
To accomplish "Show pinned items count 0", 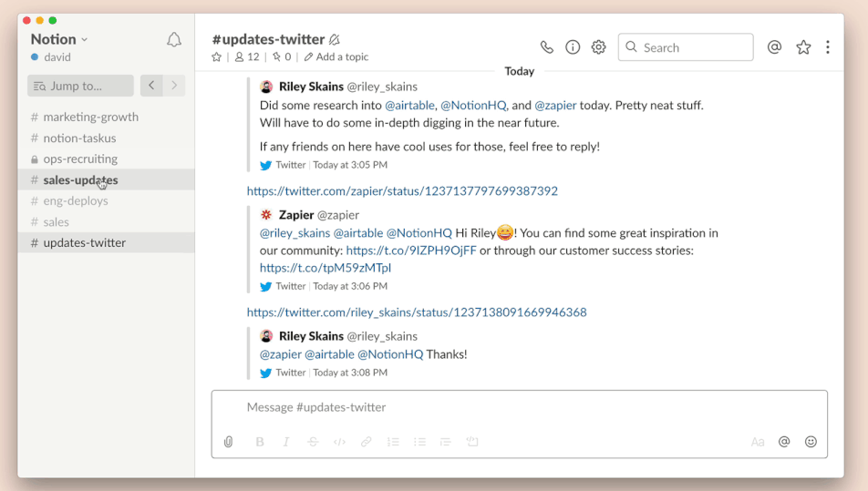I will 282,57.
